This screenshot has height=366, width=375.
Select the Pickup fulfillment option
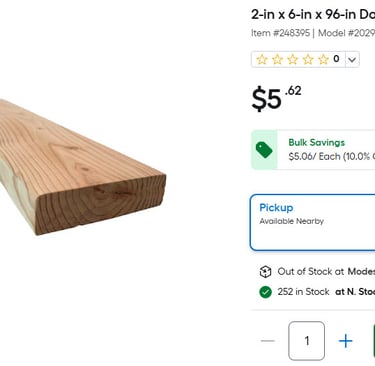pyautogui.click(x=312, y=222)
